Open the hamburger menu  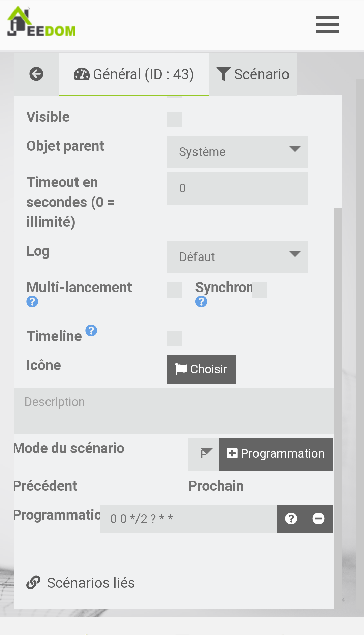tap(327, 25)
